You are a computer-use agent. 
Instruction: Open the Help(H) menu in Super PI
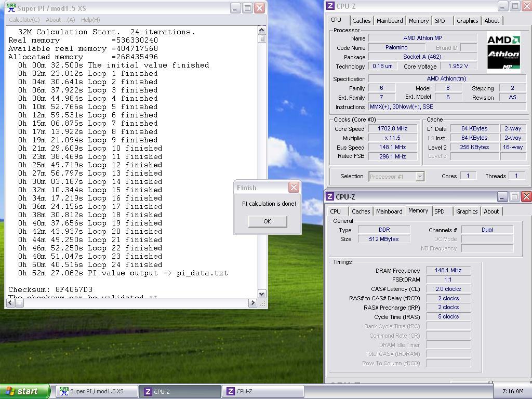[x=90, y=20]
